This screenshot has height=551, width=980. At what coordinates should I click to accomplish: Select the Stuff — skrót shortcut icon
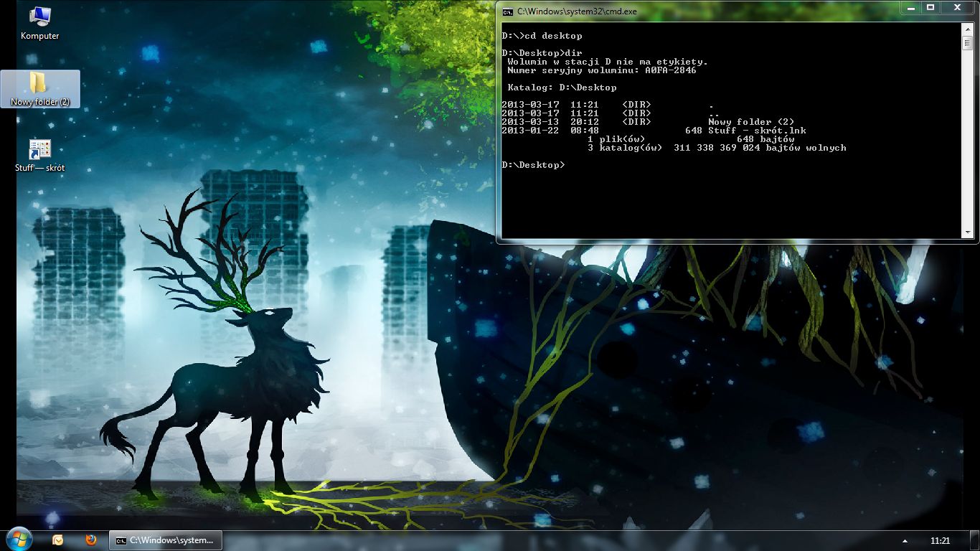[39, 156]
